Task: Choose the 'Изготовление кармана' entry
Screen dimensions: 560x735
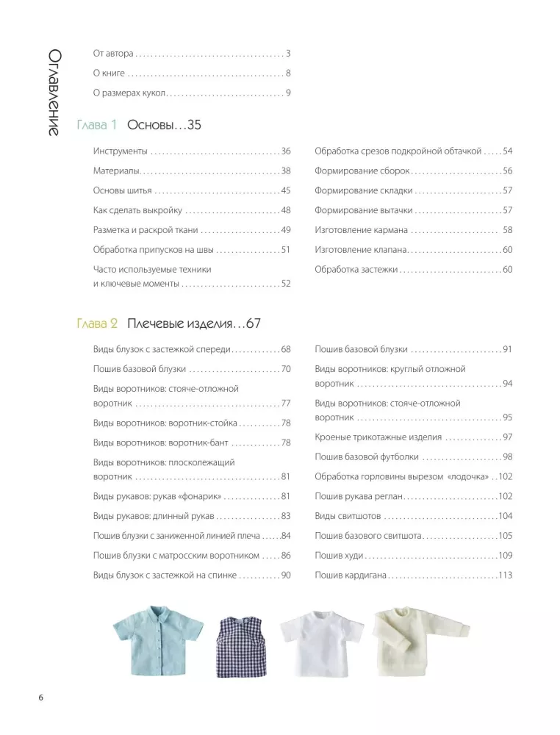Action: [x=413, y=230]
